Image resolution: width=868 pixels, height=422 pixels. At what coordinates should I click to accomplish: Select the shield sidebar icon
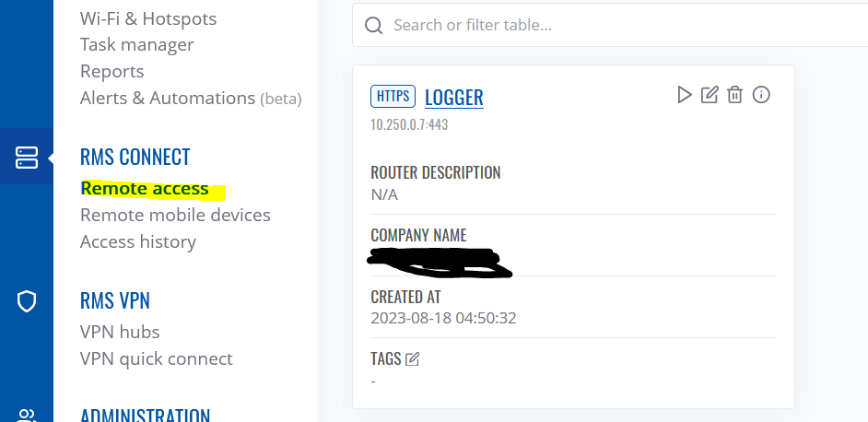click(27, 302)
